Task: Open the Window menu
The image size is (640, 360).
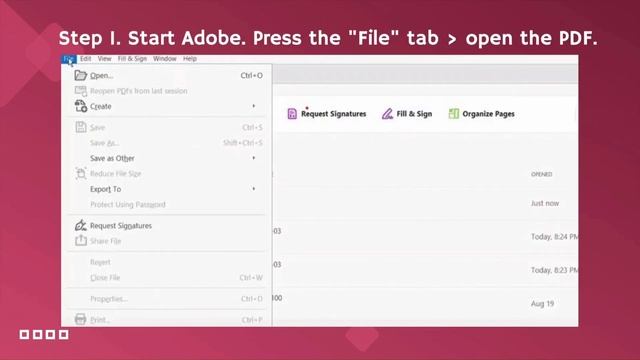Action: coord(164,59)
